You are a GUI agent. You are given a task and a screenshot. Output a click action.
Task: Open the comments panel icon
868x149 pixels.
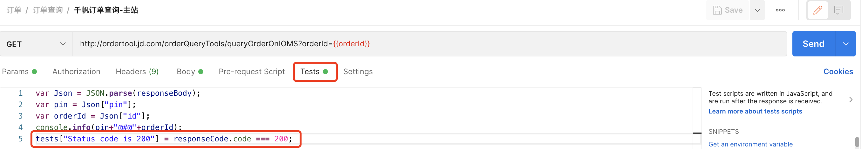pyautogui.click(x=839, y=10)
